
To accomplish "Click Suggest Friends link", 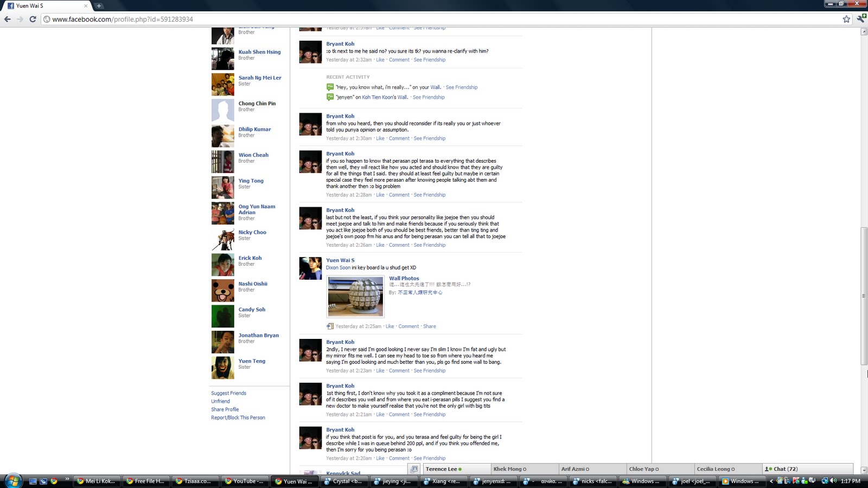I will (x=228, y=393).
